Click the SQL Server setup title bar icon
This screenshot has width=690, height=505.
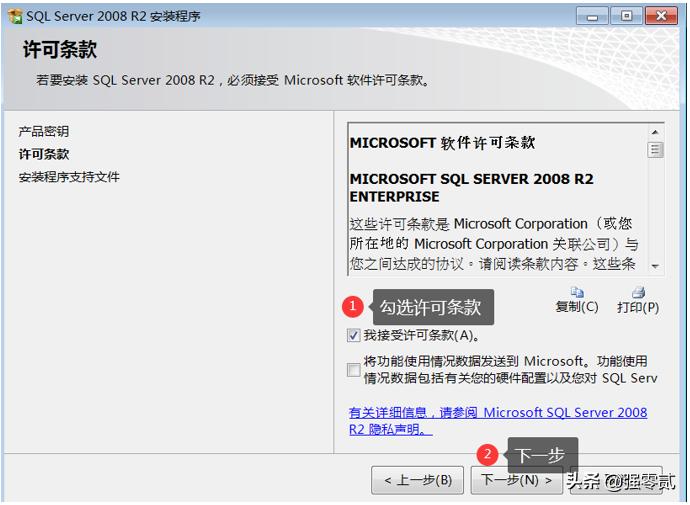15,16
